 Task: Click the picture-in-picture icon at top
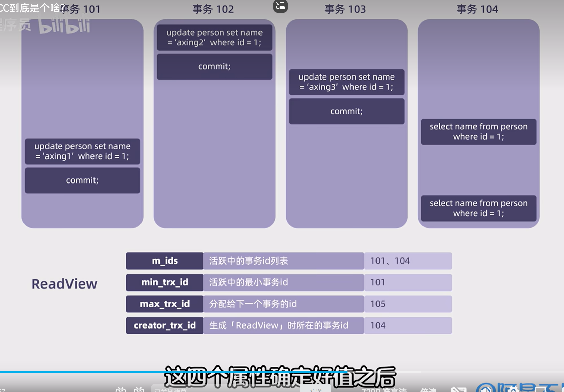[280, 6]
